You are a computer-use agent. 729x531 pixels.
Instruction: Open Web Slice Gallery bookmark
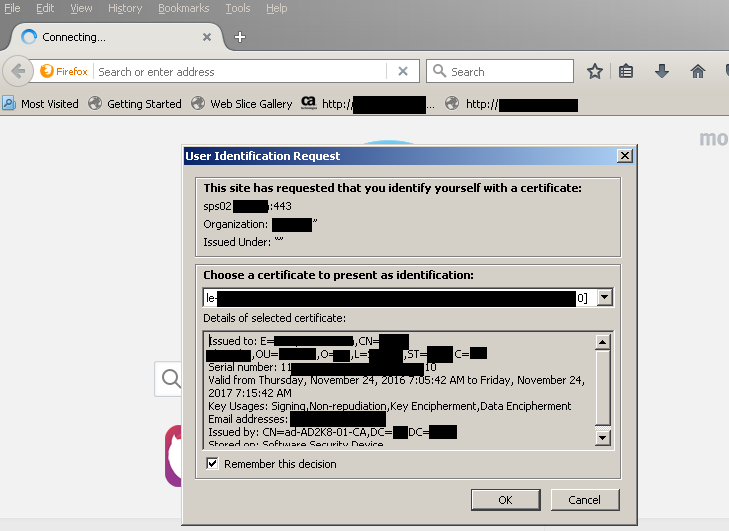242,104
